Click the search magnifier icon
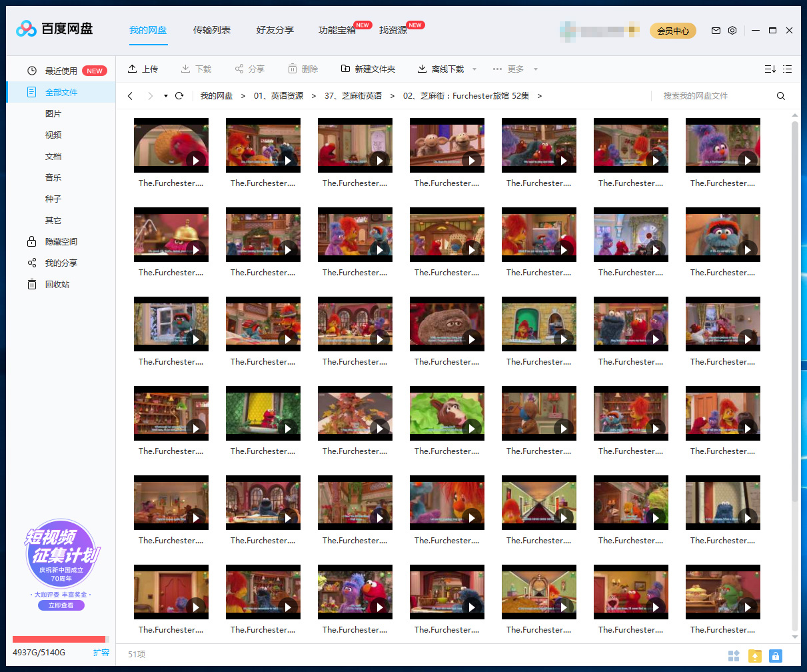This screenshot has height=672, width=807. (x=781, y=96)
